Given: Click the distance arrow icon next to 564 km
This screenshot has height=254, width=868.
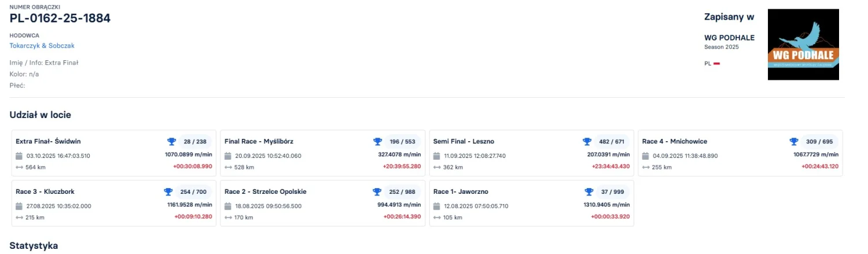Looking at the screenshot, I should click(x=19, y=167).
